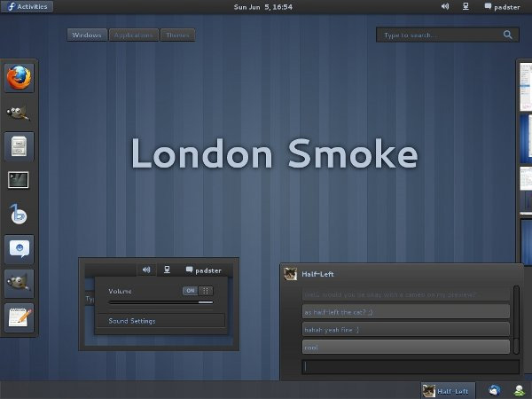This screenshot has width=532, height=399.
Task: Open Sound Settings from volume popup
Action: pyautogui.click(x=132, y=321)
